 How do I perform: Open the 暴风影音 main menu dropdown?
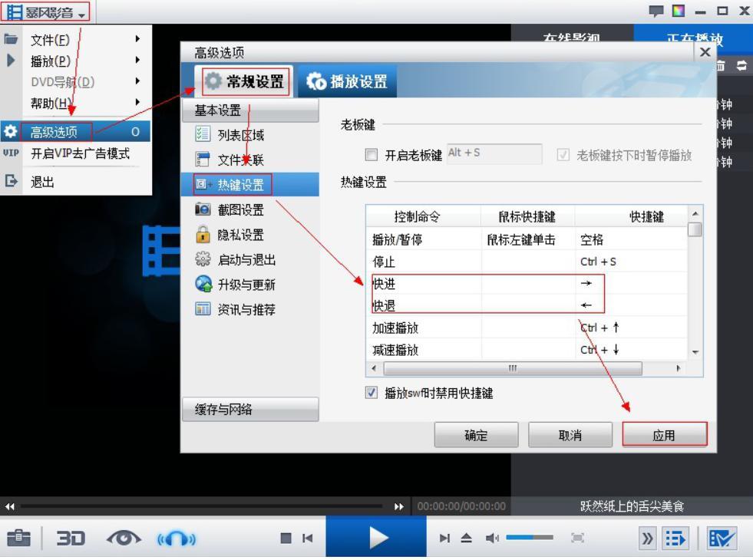click(45, 12)
